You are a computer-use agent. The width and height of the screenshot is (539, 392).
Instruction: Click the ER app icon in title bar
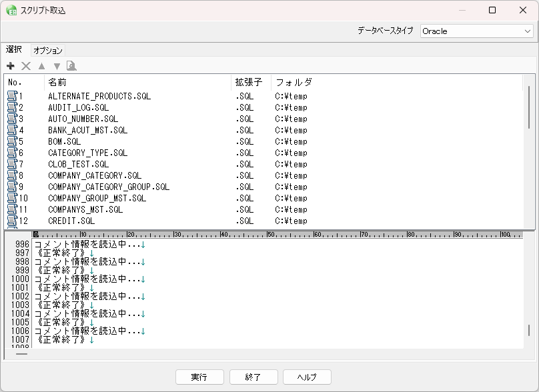11,11
